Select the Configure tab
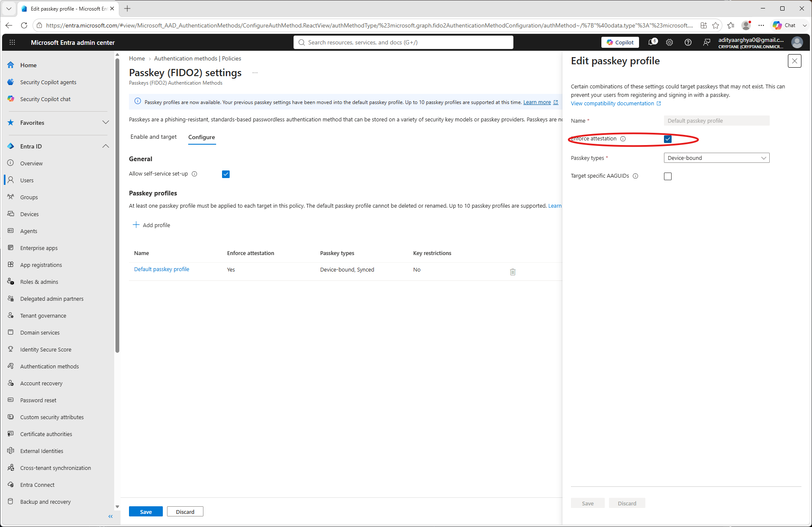This screenshot has width=812, height=527. coord(202,137)
